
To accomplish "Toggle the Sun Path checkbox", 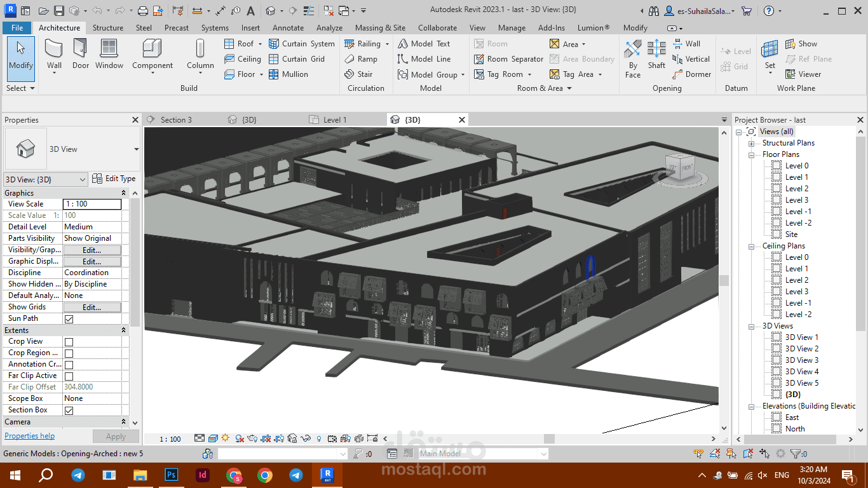I will pyautogui.click(x=69, y=319).
